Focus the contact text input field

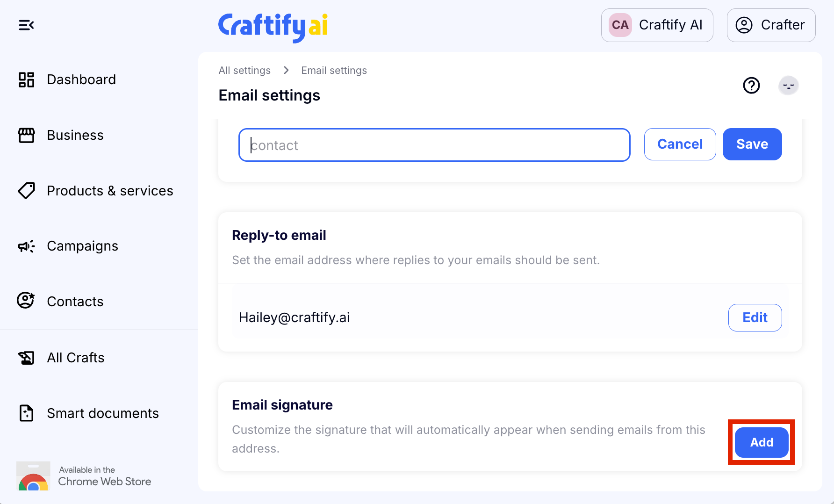pos(434,145)
